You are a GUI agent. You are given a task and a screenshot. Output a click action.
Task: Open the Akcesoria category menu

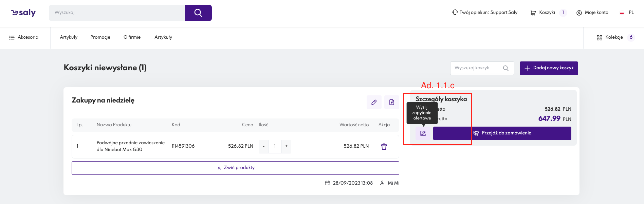pos(24,37)
